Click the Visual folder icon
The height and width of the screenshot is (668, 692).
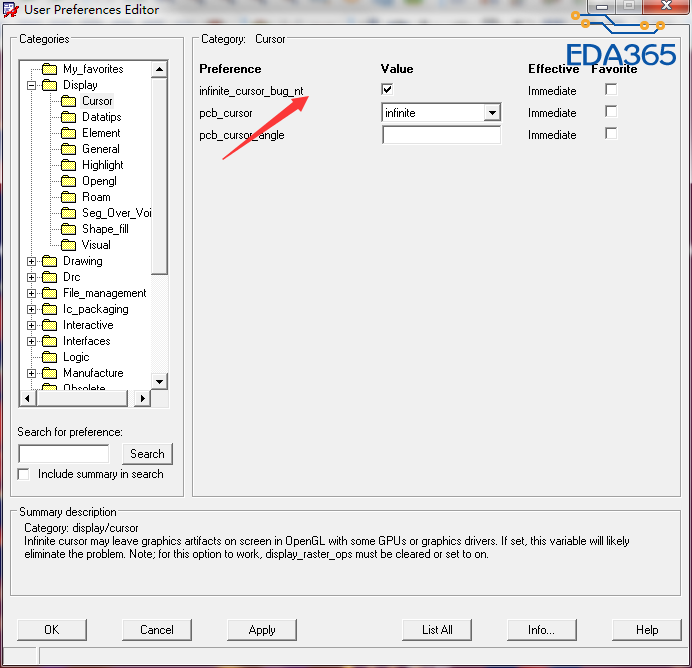[68, 245]
